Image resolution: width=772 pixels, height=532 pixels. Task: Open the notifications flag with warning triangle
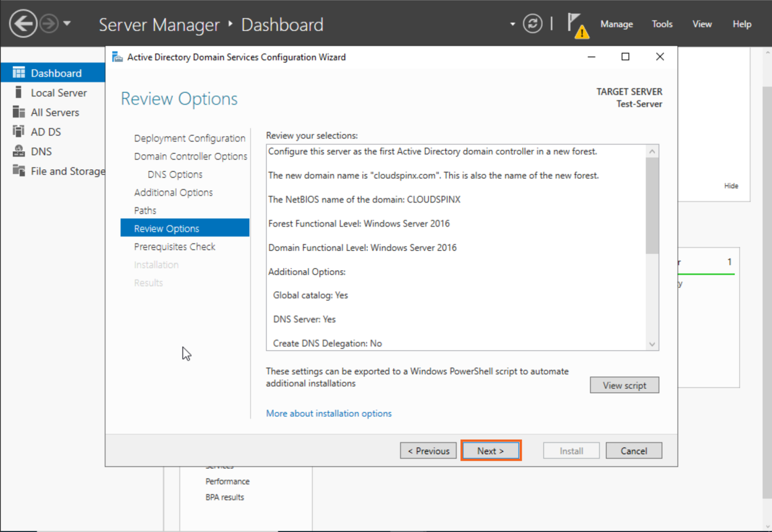(577, 24)
